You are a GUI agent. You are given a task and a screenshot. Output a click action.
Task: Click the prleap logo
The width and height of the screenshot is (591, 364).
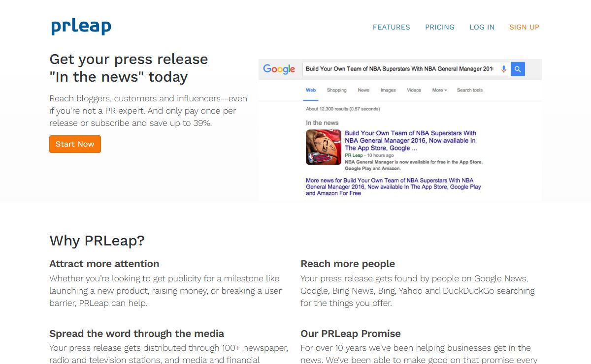tap(81, 27)
